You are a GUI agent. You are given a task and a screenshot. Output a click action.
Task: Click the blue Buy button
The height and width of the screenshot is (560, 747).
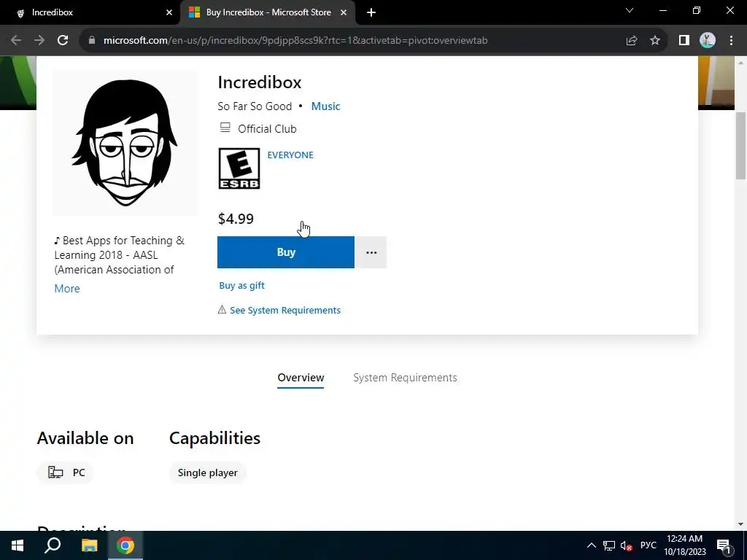coord(286,252)
